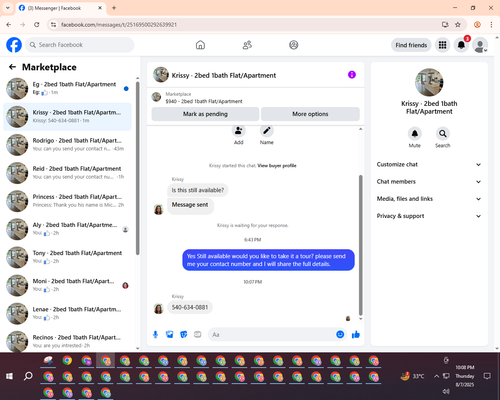Click large listing photo in info panel
This screenshot has height=400, width=500.
coord(429,82)
